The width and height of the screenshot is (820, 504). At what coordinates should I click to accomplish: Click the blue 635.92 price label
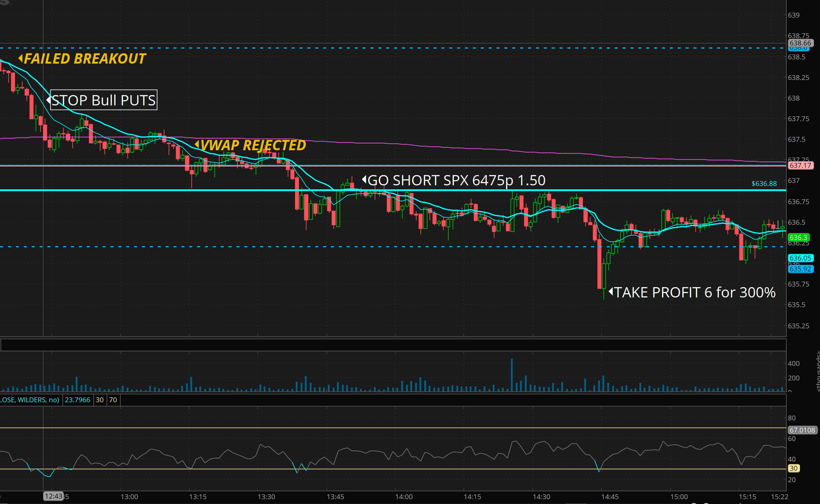[800, 269]
